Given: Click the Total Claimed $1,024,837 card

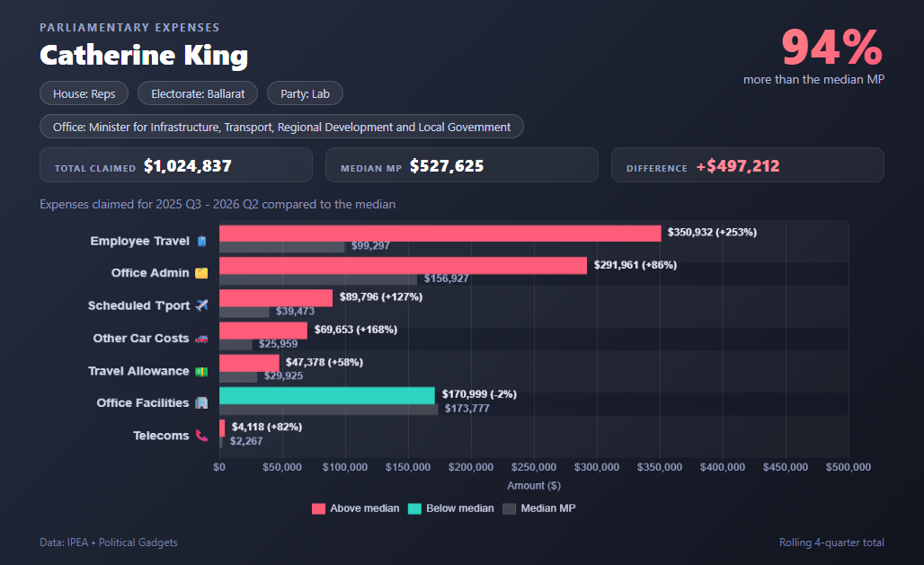Looking at the screenshot, I should pos(175,165).
